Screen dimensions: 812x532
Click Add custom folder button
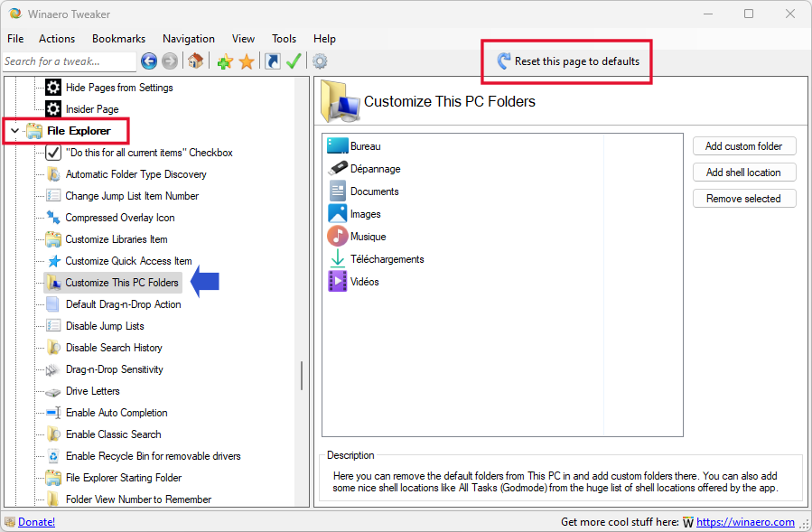[744, 146]
